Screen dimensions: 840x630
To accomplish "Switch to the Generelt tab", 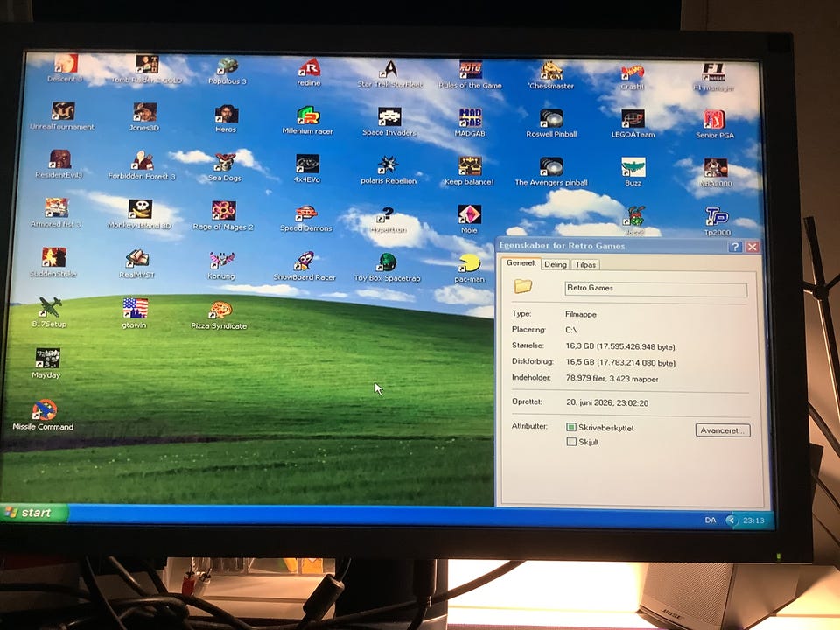I will pyautogui.click(x=521, y=263).
